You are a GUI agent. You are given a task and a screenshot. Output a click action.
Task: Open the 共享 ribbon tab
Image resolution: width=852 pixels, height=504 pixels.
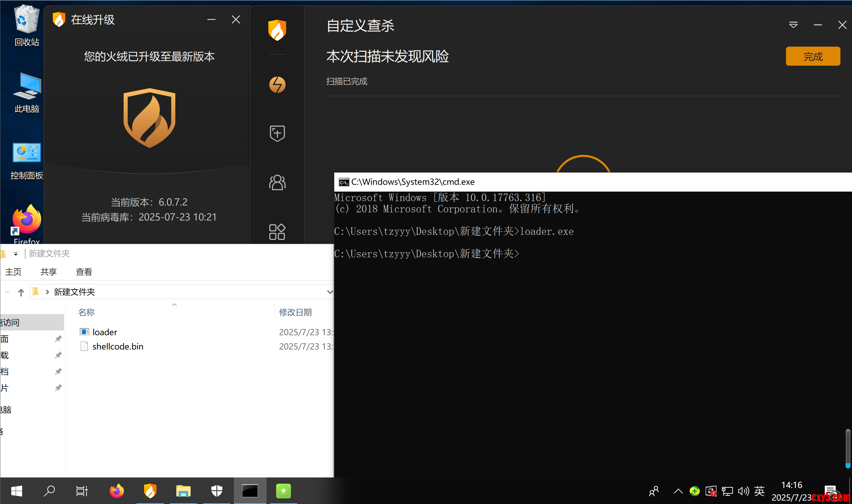(x=48, y=272)
